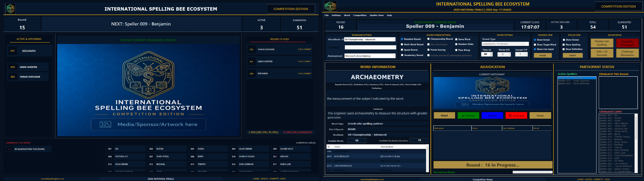Increase the Time (s) spinner value
The width and height of the screenshot is (644, 181).
tap(491, 53)
